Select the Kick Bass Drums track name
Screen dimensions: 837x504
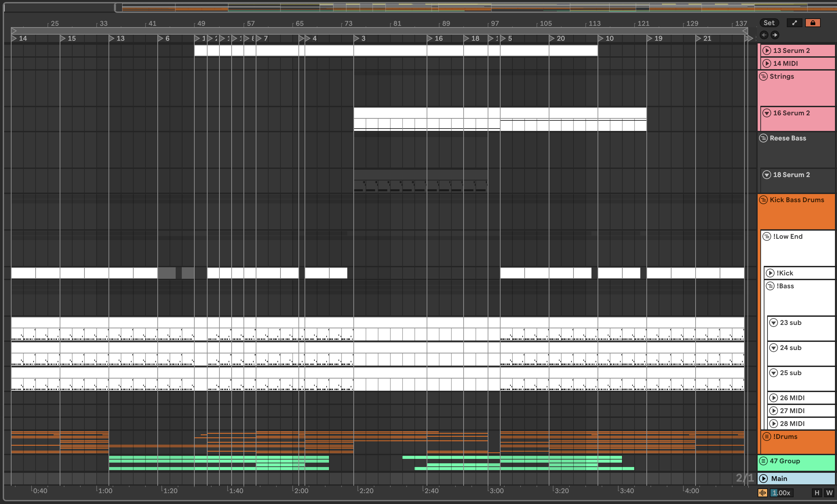tap(797, 200)
